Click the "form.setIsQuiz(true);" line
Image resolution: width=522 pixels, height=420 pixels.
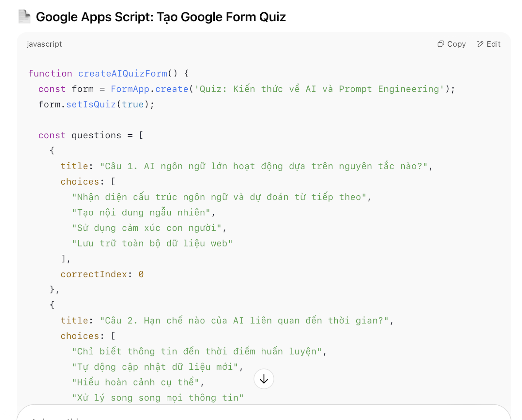[96, 104]
